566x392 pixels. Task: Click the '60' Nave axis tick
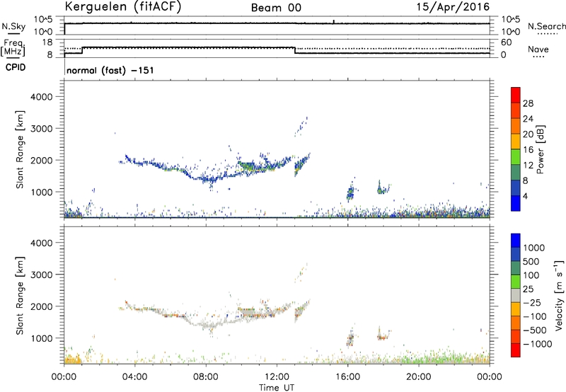click(506, 42)
